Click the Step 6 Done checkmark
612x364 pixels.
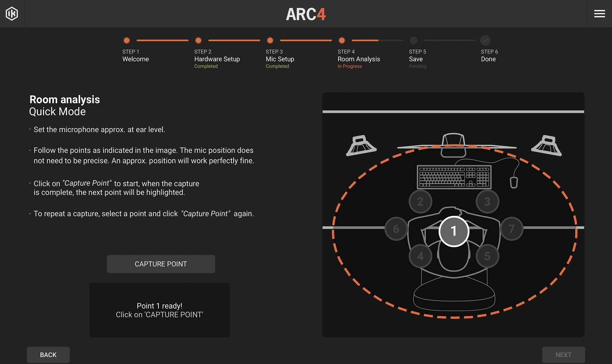pos(485,40)
